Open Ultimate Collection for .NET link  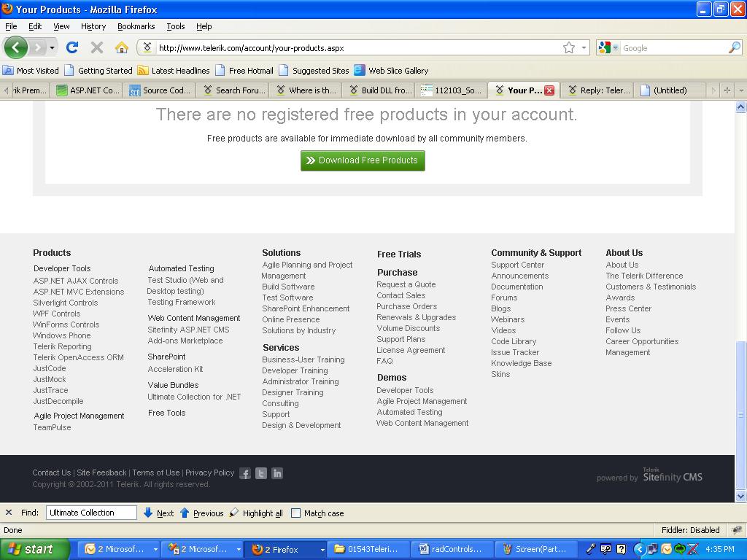(194, 397)
